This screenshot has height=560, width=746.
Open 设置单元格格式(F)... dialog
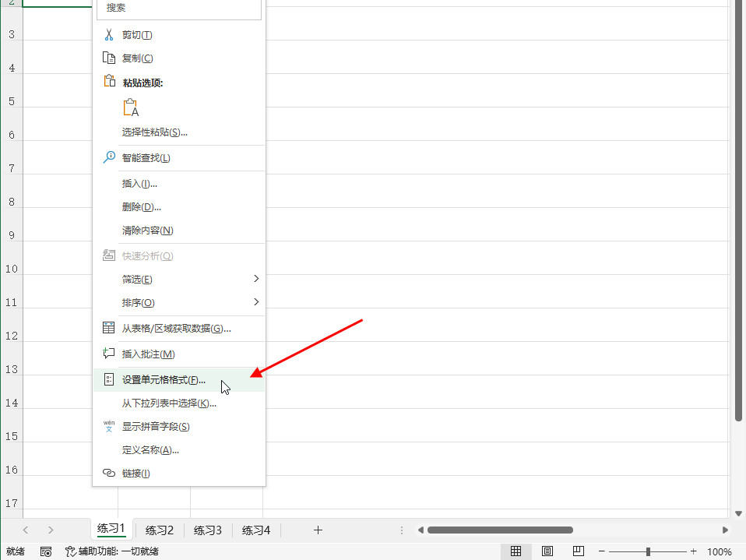(178, 379)
